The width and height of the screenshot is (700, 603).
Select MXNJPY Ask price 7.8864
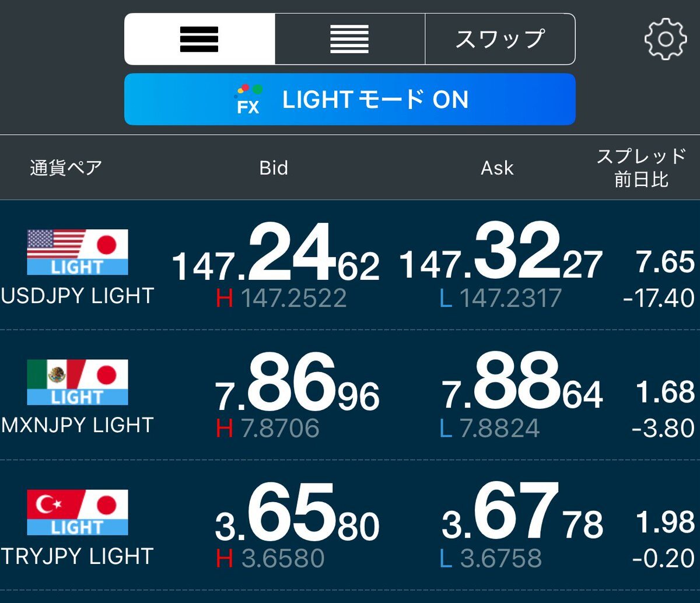[x=522, y=384]
